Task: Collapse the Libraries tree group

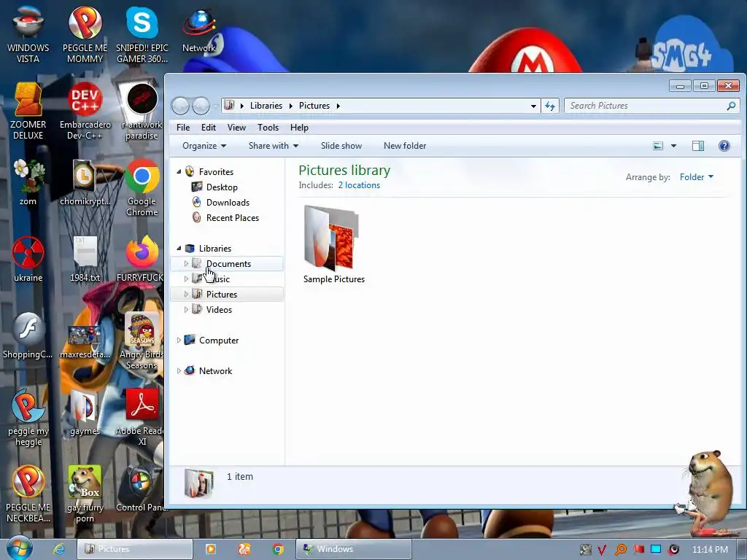Action: 179,248
